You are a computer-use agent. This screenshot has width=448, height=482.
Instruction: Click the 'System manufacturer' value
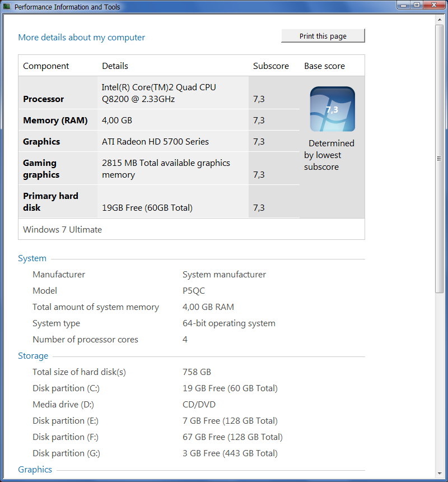point(224,275)
